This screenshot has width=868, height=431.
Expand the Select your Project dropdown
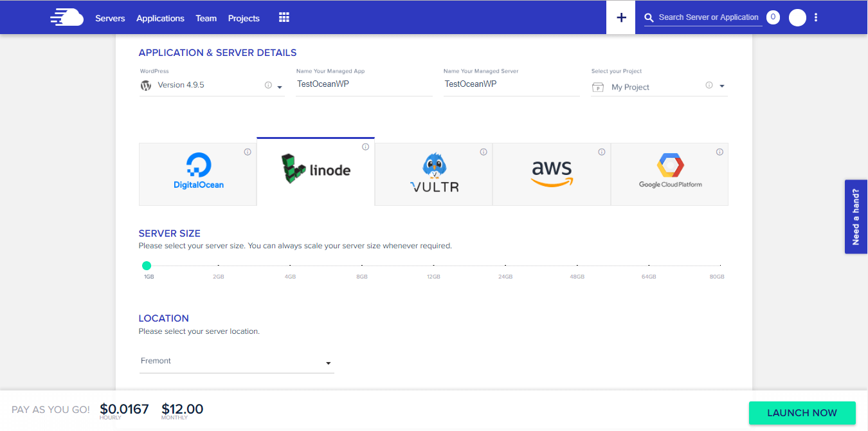(x=722, y=86)
